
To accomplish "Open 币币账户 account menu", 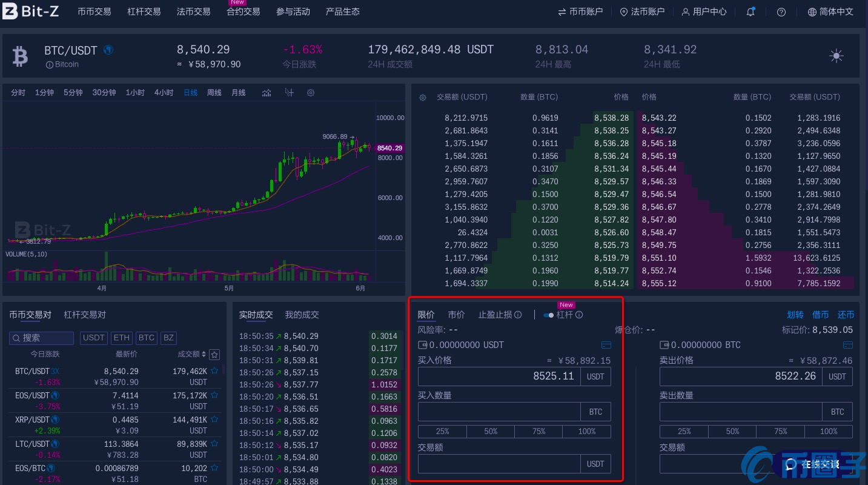I will [580, 12].
